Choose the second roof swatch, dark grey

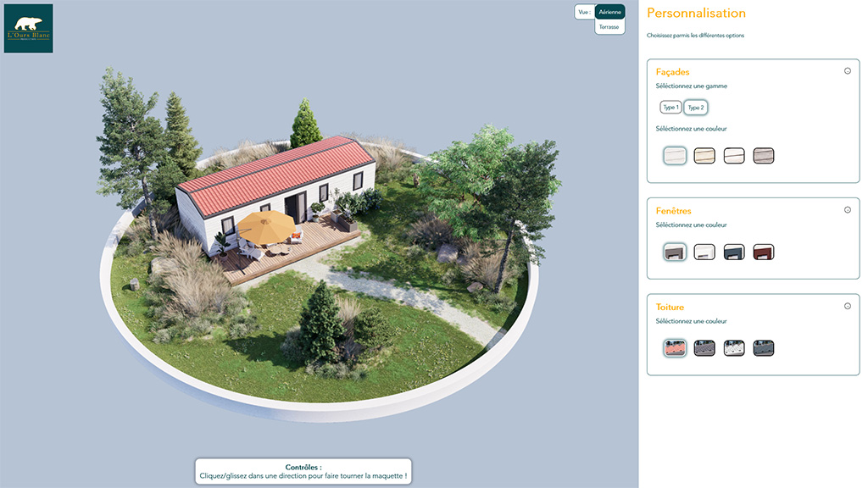tap(704, 348)
